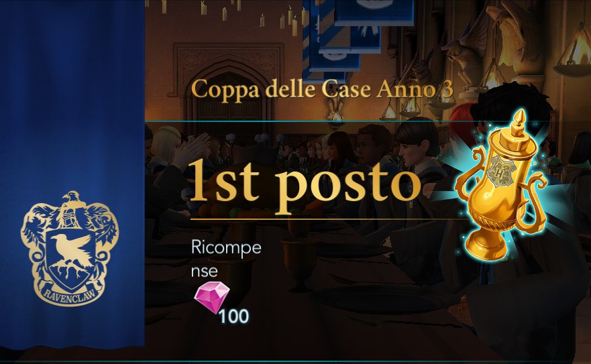Tap the trophy lid finial

point(520,123)
